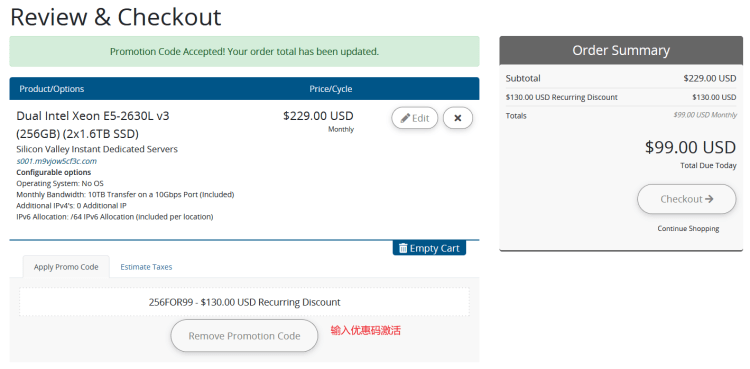The width and height of the screenshot is (750, 369).
Task: Open the Continue Shopping link
Action: click(x=688, y=229)
